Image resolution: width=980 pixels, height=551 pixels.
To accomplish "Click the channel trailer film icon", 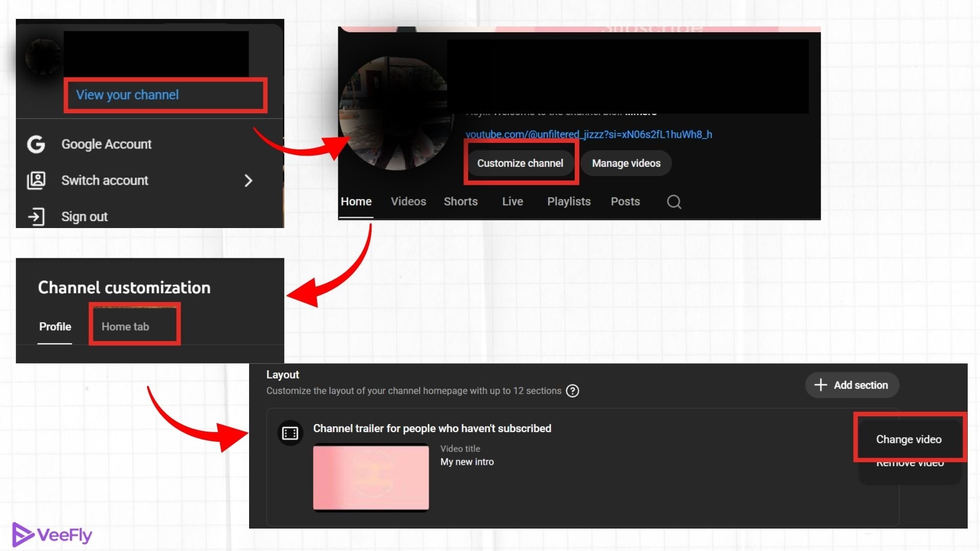I will [x=290, y=432].
